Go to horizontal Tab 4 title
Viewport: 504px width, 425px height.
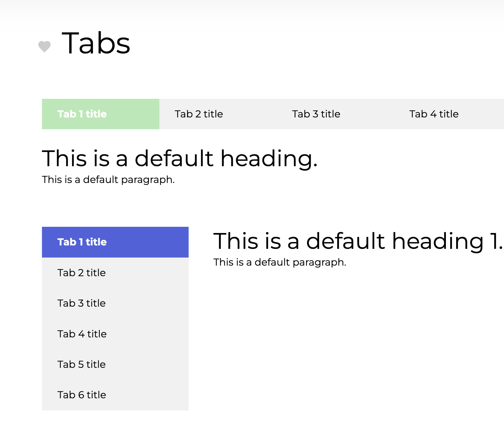434,114
